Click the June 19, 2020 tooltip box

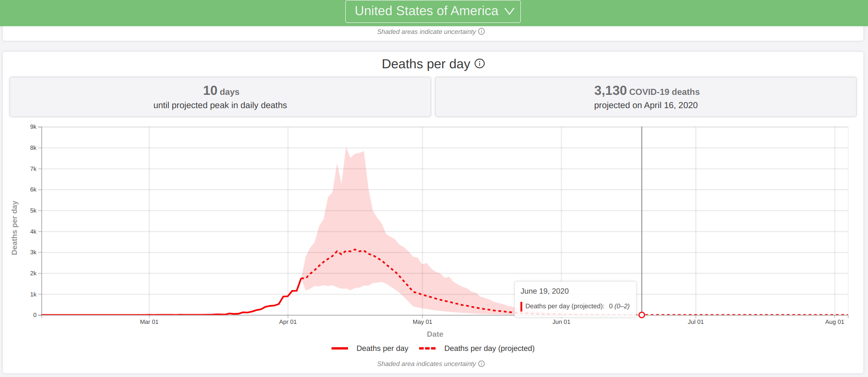575,299
